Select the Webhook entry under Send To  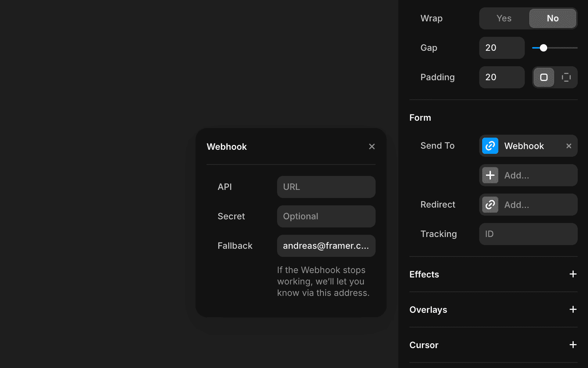click(524, 146)
